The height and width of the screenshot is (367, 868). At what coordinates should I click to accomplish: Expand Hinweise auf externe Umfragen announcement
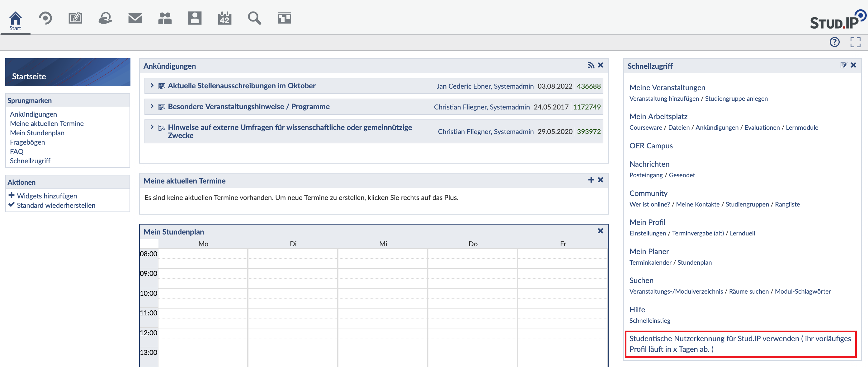click(x=290, y=131)
